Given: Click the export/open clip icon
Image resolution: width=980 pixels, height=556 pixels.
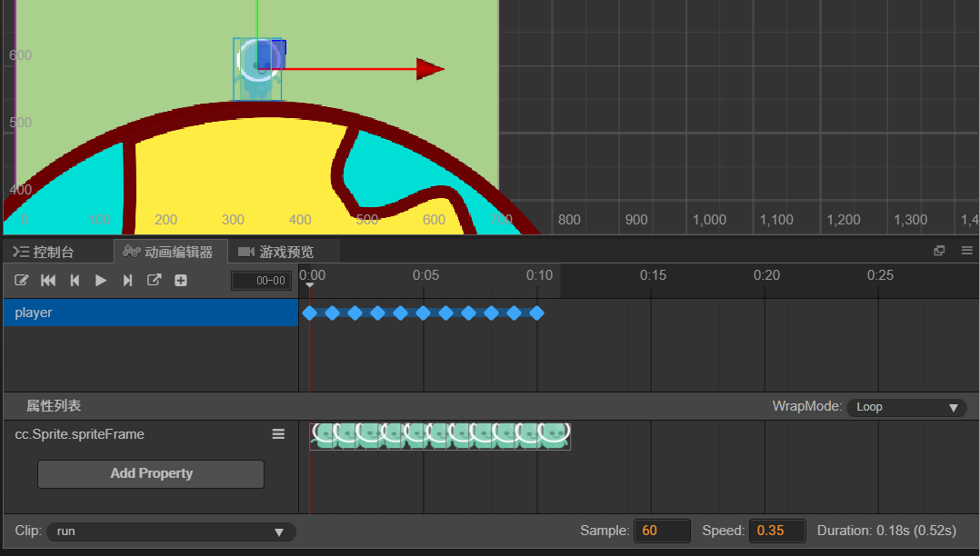Looking at the screenshot, I should point(154,281).
